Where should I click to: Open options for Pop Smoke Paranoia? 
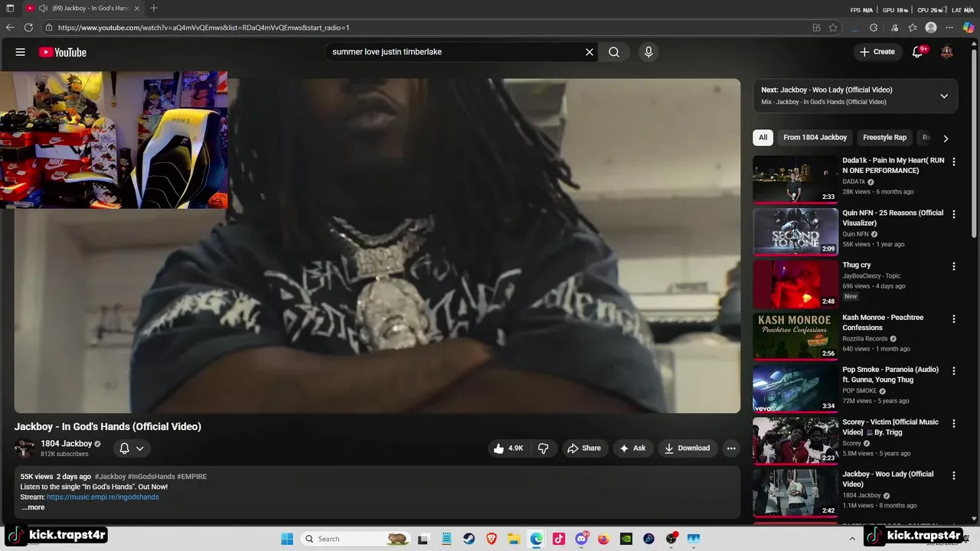coord(954,370)
